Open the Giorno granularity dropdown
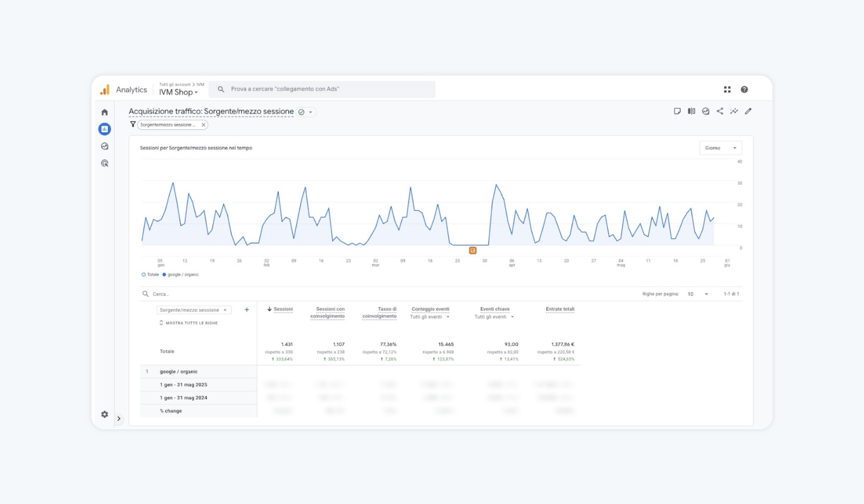Viewport: 864px width, 504px height. [x=720, y=148]
